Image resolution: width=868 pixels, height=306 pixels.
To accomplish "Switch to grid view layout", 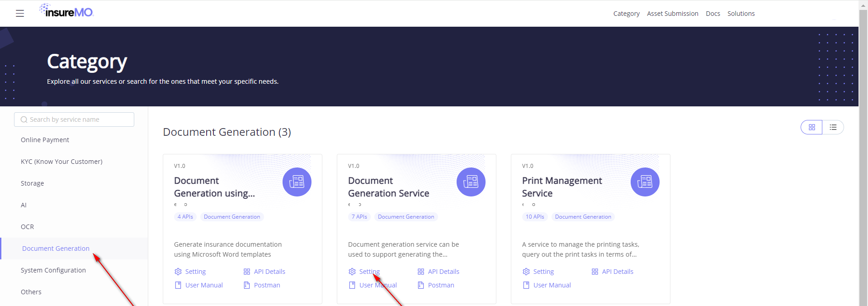I will (x=811, y=127).
